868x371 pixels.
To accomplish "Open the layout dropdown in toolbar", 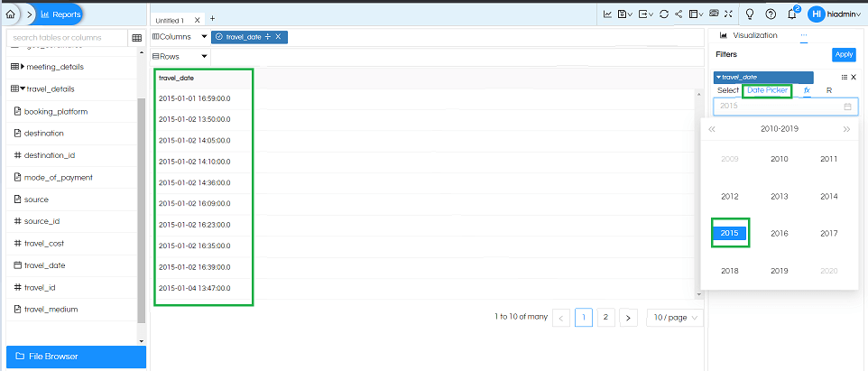I will (x=696, y=14).
